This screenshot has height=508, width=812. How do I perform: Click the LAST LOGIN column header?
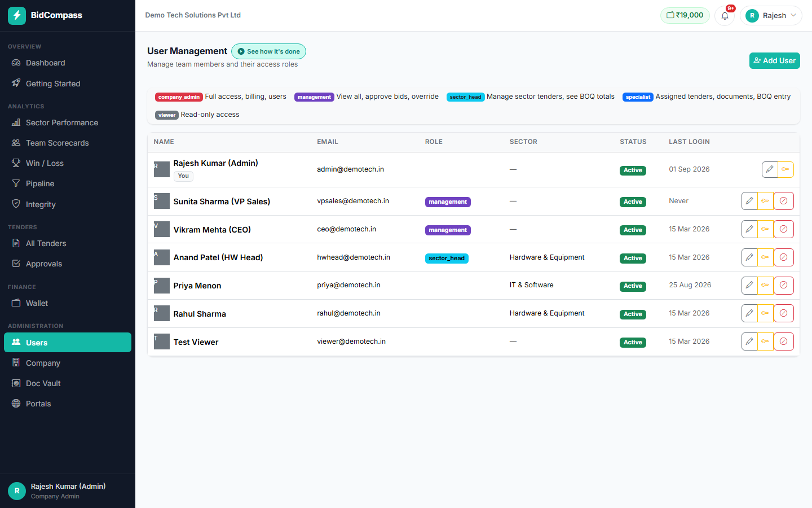pyautogui.click(x=689, y=142)
